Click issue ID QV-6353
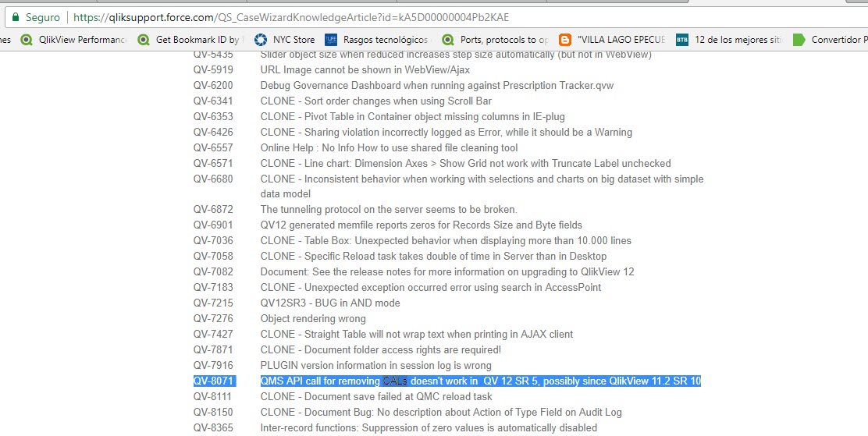This screenshot has width=868, height=436. pyautogui.click(x=213, y=116)
